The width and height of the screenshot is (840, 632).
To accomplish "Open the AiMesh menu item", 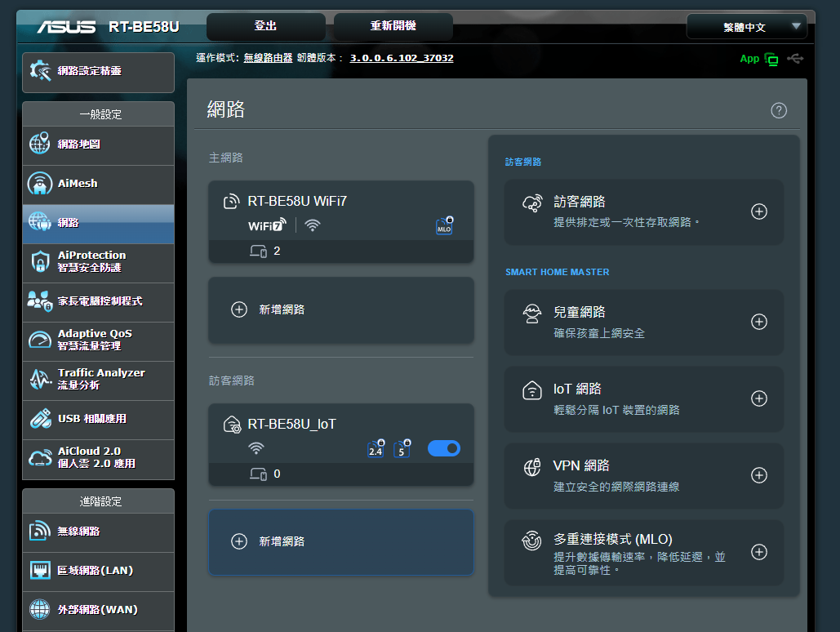I will [x=99, y=184].
